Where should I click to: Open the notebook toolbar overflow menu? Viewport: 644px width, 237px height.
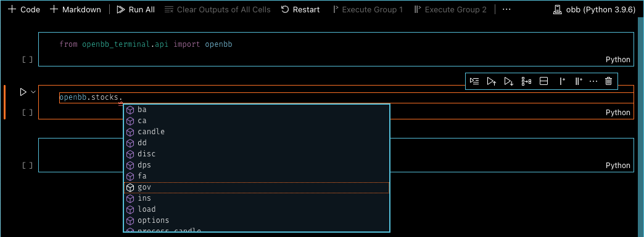coord(506,9)
